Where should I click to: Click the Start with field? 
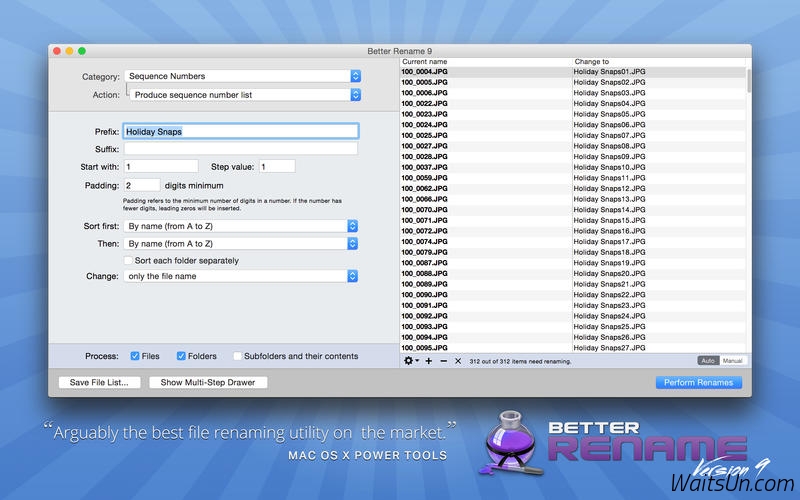click(161, 167)
